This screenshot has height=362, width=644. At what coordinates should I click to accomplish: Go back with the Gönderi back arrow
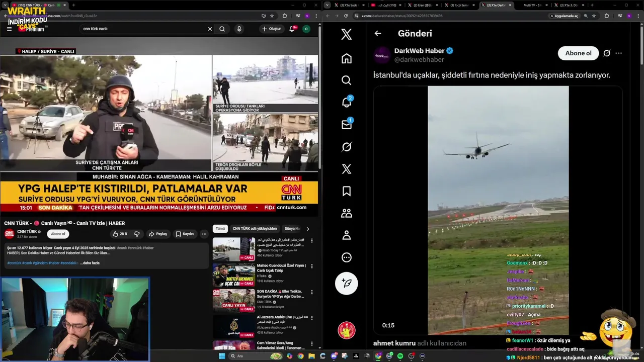click(378, 33)
